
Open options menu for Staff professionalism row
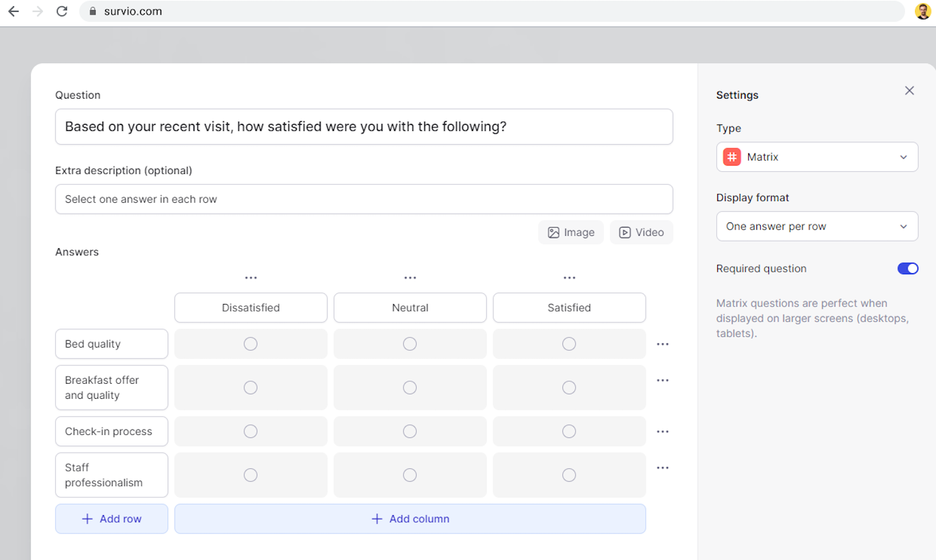click(662, 467)
